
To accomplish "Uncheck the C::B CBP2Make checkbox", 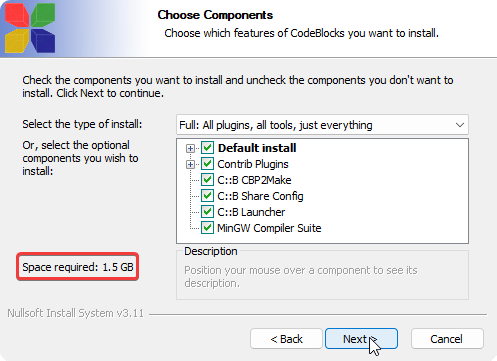I will click(x=207, y=180).
